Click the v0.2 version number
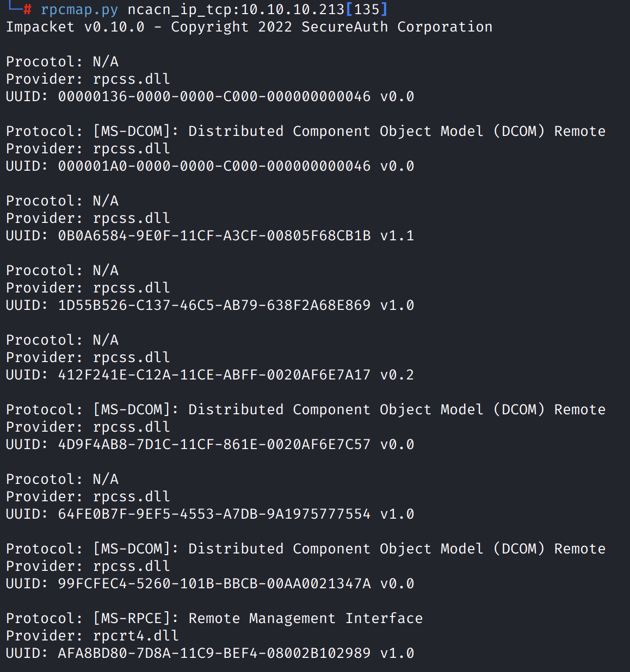Viewport: 630px width, 672px height. (397, 375)
